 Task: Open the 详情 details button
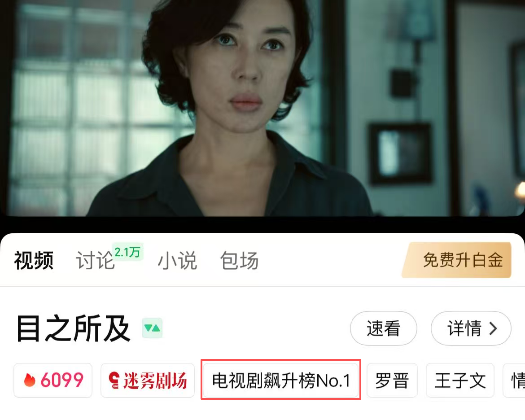(x=471, y=328)
